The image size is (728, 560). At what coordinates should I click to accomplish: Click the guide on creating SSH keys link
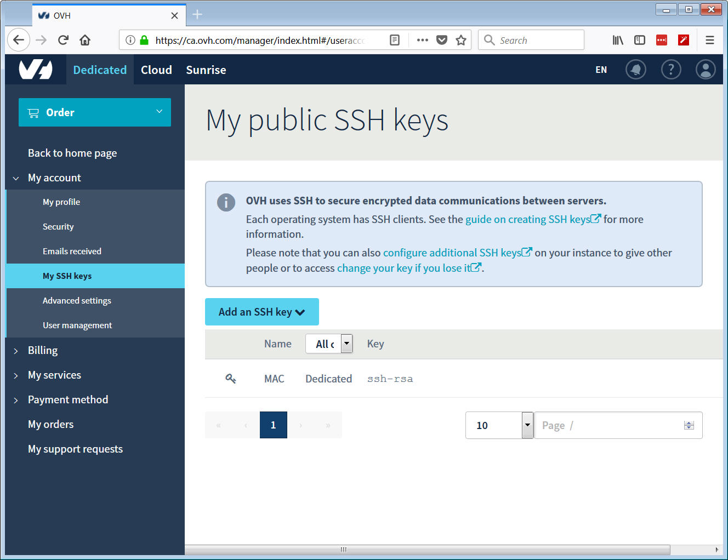(x=528, y=219)
